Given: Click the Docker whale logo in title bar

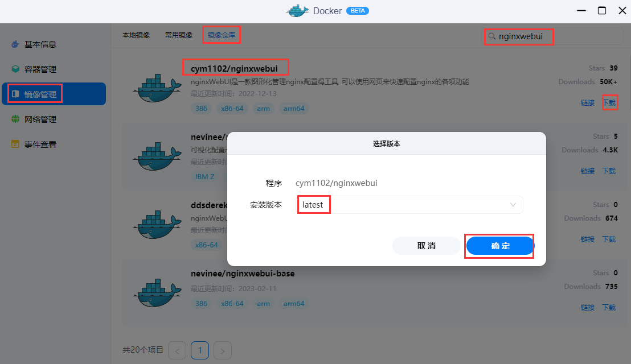Looking at the screenshot, I should point(297,11).
